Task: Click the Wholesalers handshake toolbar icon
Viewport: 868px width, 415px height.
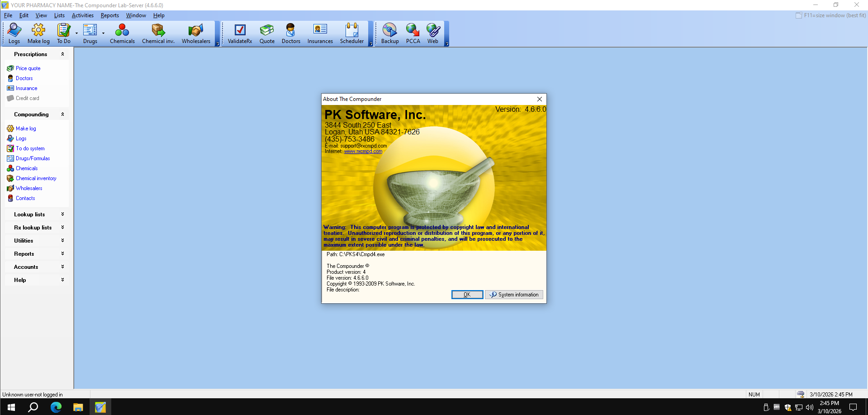Action: point(196,33)
